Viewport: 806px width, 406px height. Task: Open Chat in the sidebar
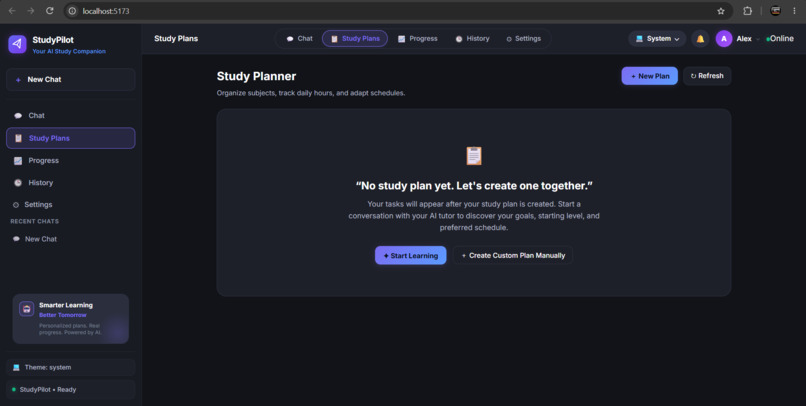coord(71,116)
